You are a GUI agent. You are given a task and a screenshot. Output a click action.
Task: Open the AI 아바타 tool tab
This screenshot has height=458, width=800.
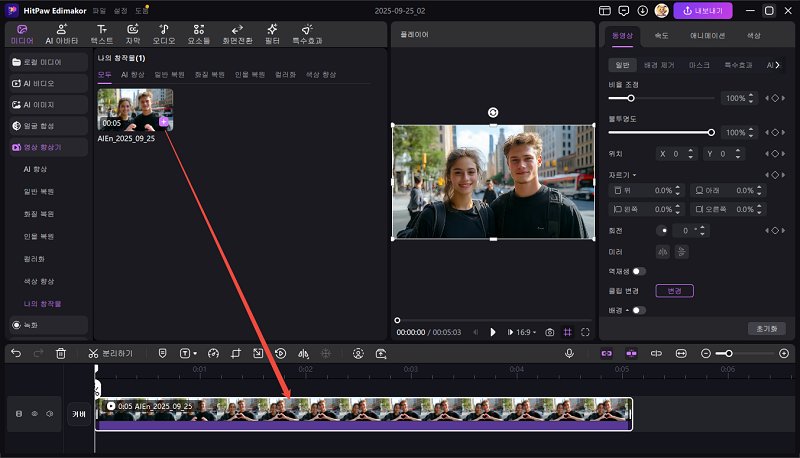point(62,34)
